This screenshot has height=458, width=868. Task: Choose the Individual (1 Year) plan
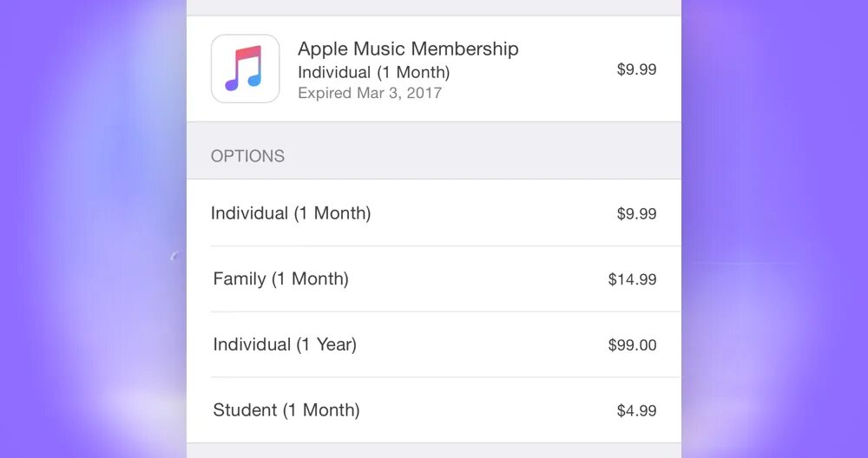coord(434,344)
